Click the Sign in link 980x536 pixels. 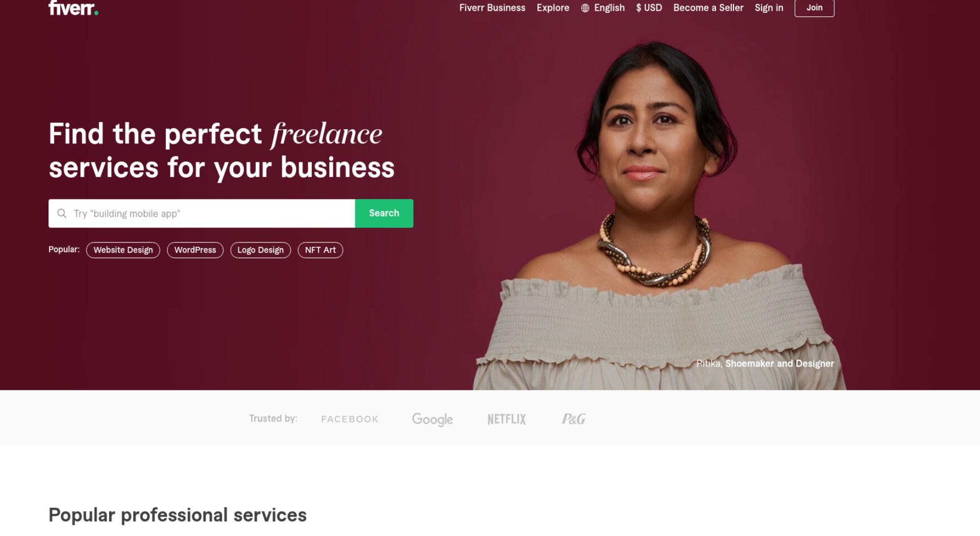[x=769, y=8]
